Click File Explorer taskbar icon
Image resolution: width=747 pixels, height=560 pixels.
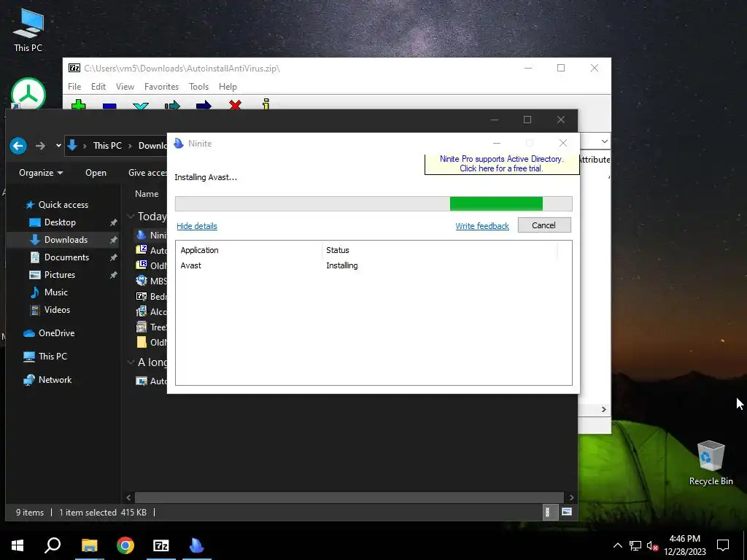(x=89, y=545)
